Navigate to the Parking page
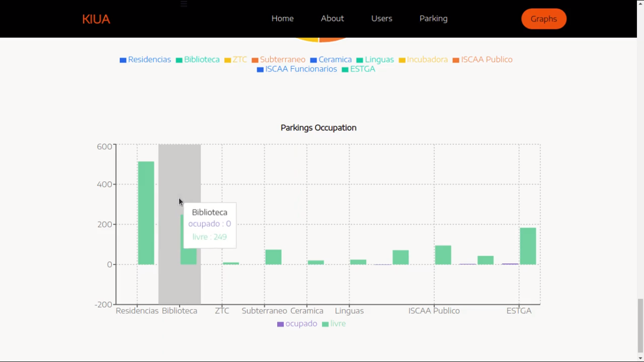 click(433, 18)
